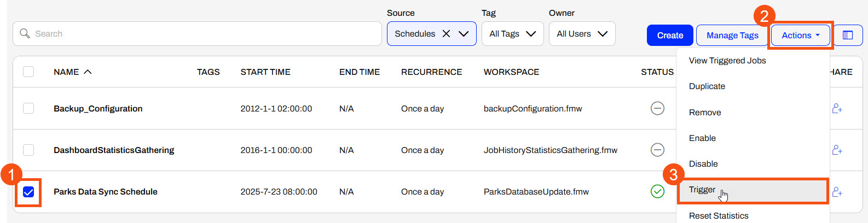The height and width of the screenshot is (223, 868).
Task: Tick the DashboardStatisticsGathering row checkbox
Action: click(28, 150)
